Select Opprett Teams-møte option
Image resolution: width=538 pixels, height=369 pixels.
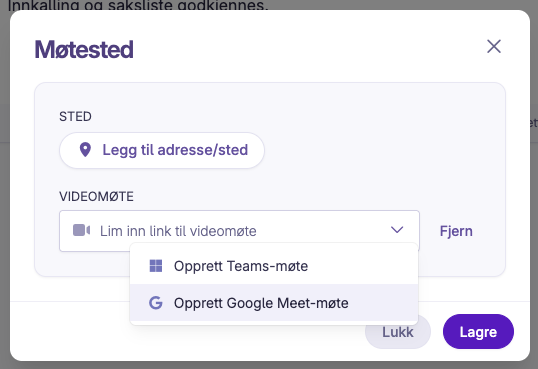point(274,266)
